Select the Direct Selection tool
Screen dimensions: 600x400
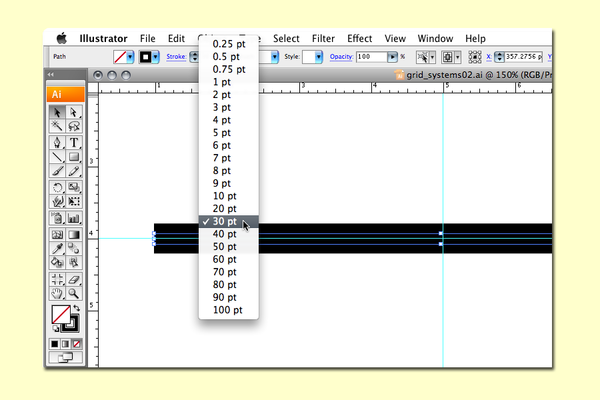point(74,113)
